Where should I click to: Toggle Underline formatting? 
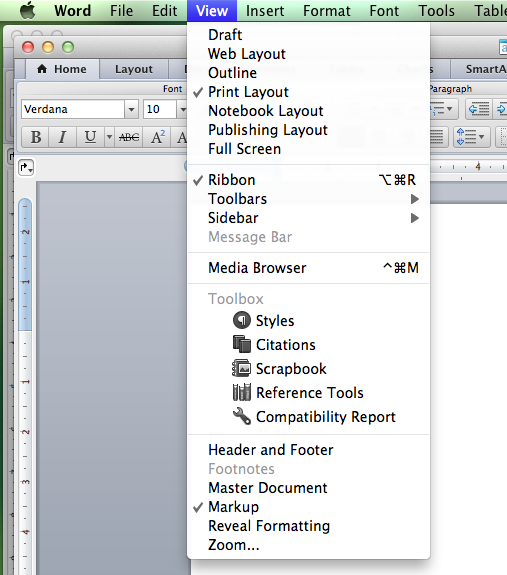click(90, 137)
